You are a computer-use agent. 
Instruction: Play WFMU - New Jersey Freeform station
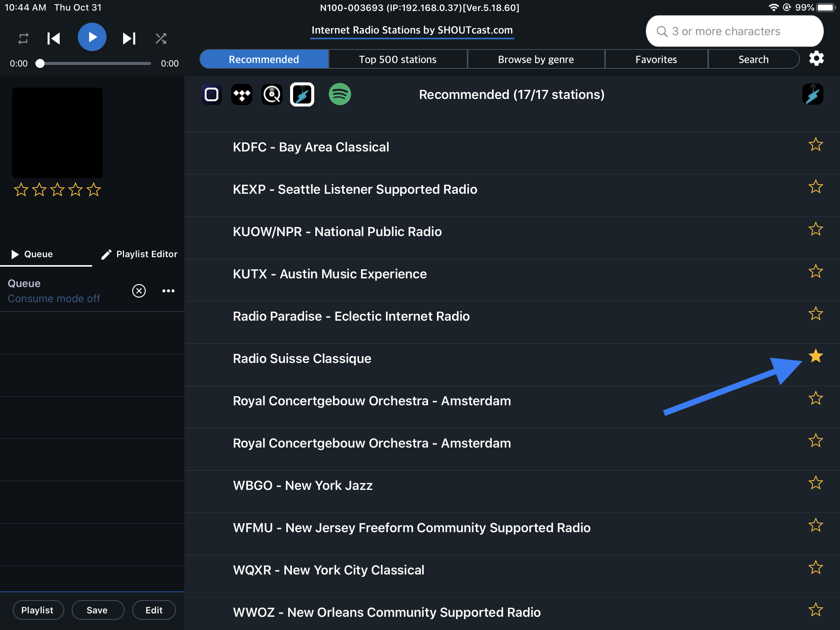tap(512, 534)
